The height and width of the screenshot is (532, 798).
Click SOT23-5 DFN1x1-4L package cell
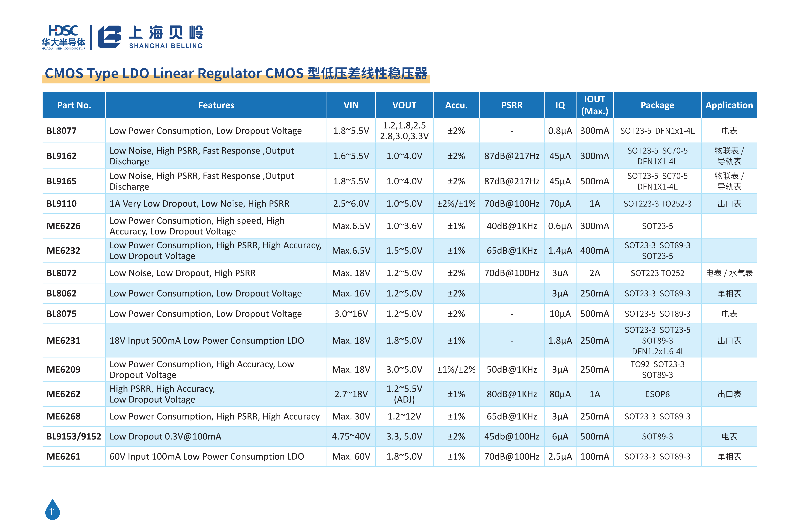pyautogui.click(x=657, y=131)
